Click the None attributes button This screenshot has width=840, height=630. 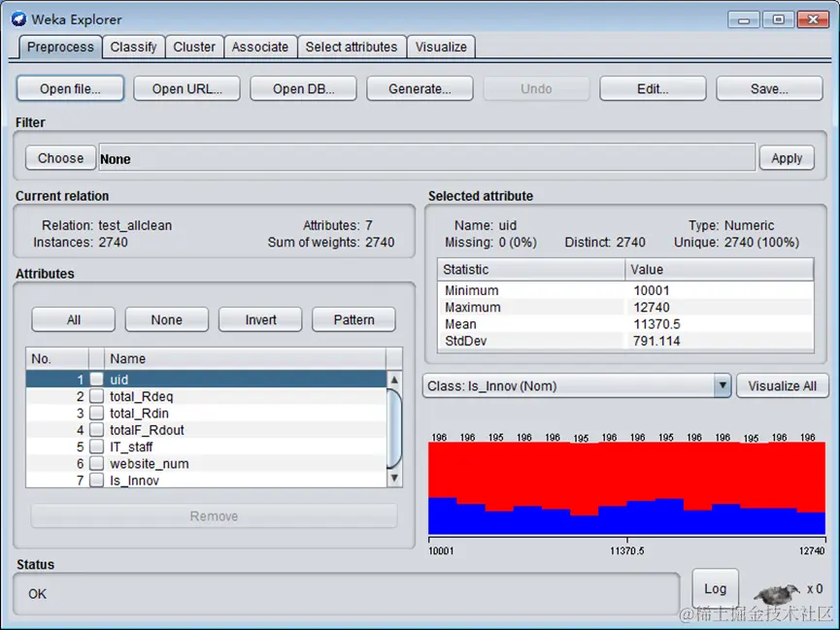[x=167, y=319]
